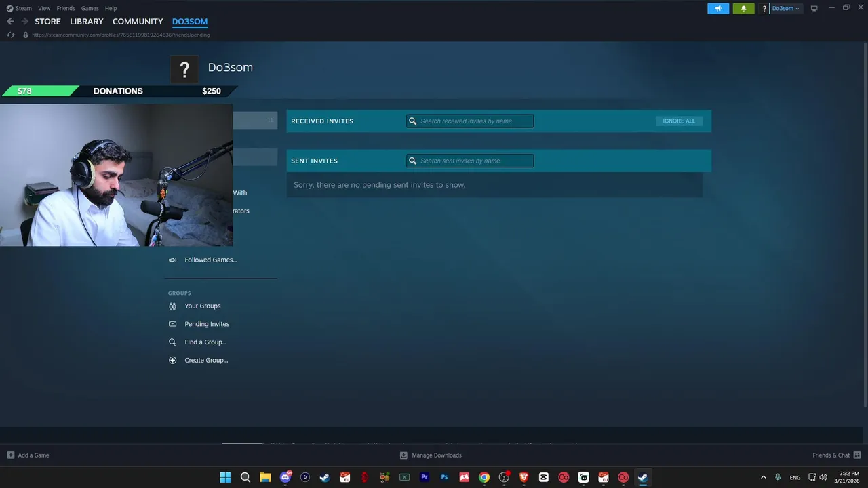This screenshot has height=488, width=868.
Task: Go to the LIBRARY tab
Action: click(87, 22)
